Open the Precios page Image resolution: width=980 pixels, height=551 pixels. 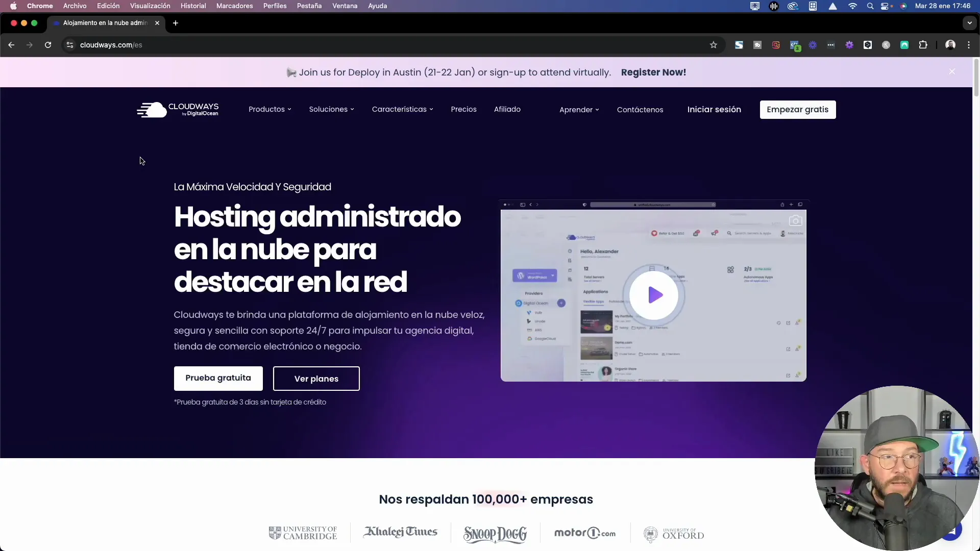point(463,109)
